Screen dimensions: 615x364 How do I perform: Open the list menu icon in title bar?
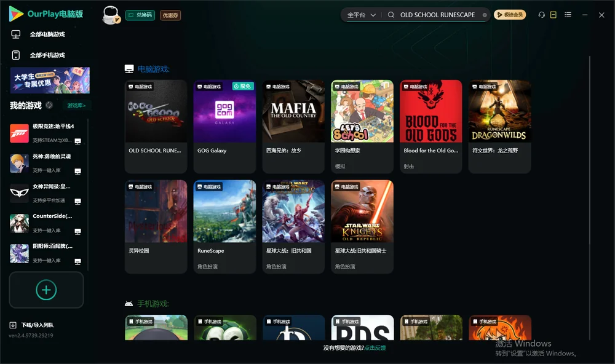[568, 15]
